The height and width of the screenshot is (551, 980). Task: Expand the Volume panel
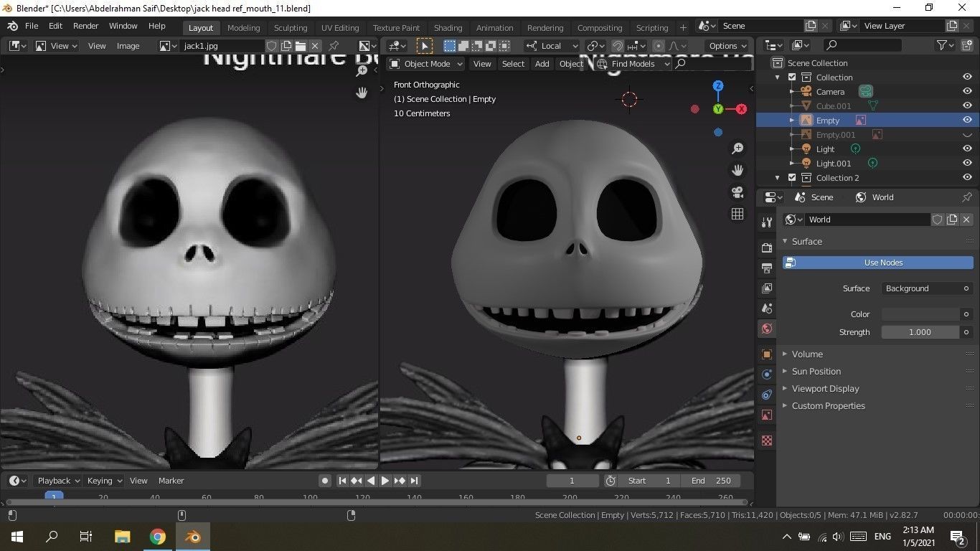(807, 354)
